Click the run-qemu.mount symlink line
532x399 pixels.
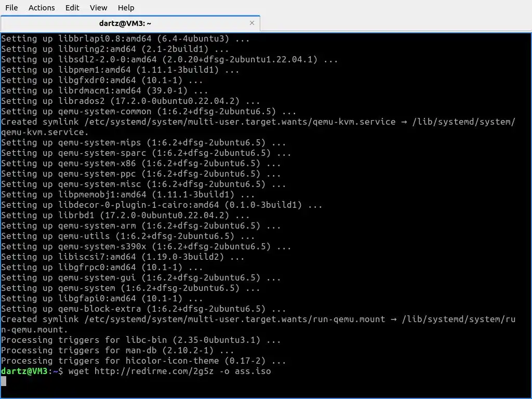click(258, 324)
